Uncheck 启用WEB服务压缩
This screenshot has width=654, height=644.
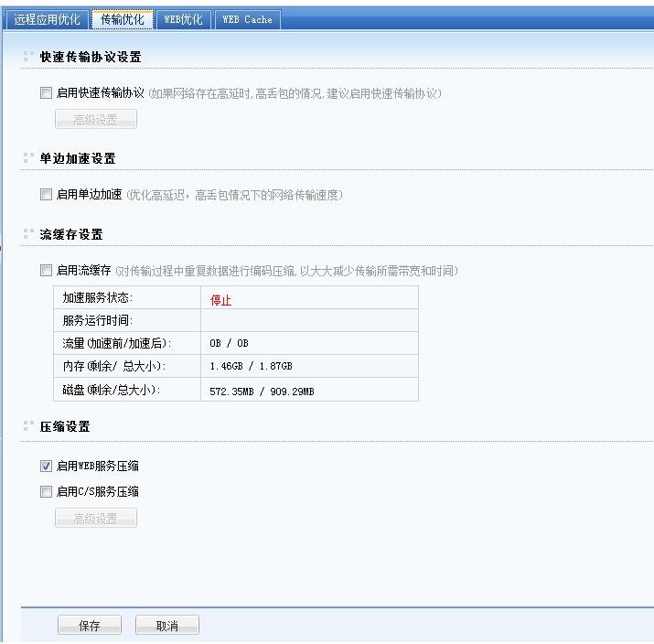tap(47, 467)
